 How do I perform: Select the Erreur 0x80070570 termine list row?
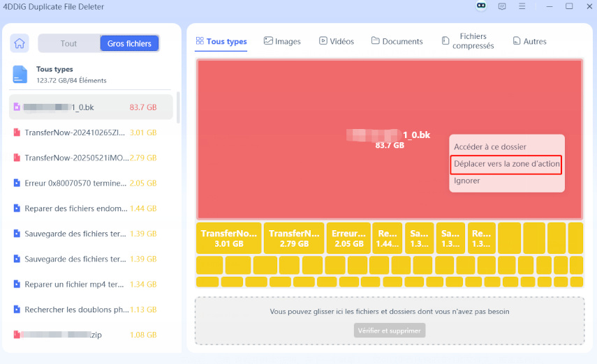[91, 183]
